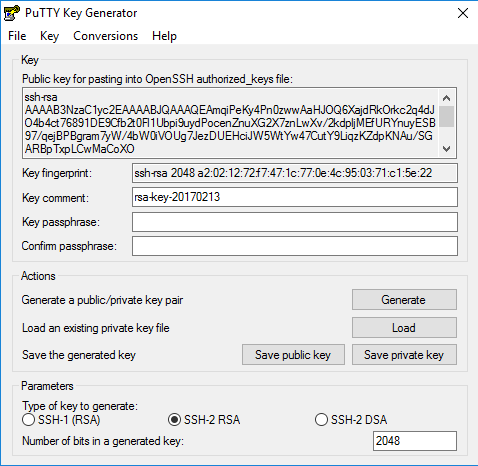478x466 pixels.
Task: Click the Save public key button
Action: [x=293, y=355]
